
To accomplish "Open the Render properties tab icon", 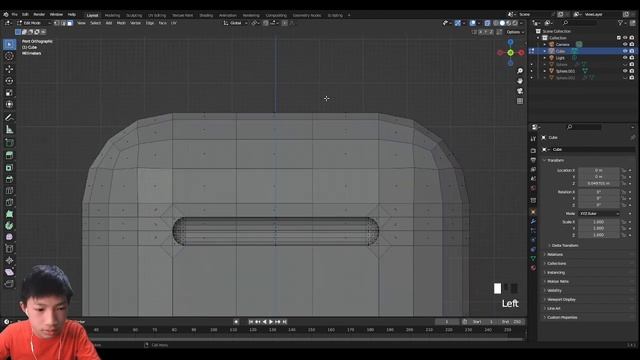I will (533, 151).
